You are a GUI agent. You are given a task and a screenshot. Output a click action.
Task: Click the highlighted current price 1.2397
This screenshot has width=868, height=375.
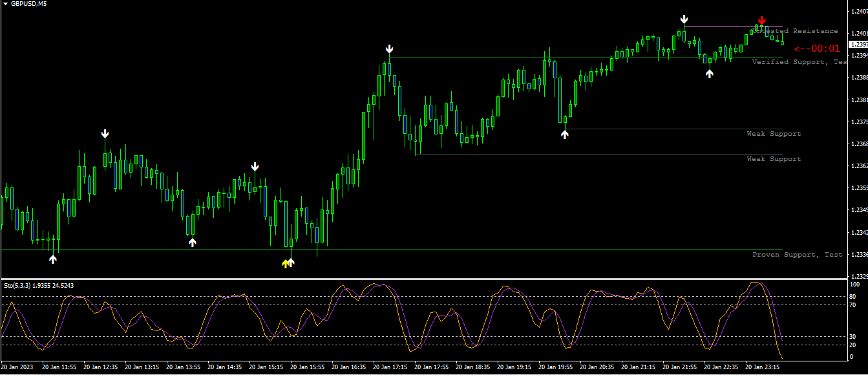[x=859, y=45]
